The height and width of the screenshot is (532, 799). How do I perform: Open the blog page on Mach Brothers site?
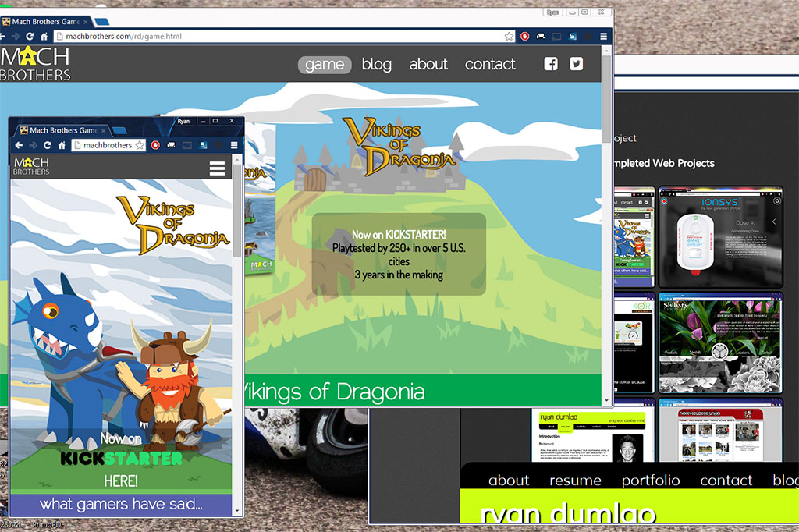[x=377, y=64]
